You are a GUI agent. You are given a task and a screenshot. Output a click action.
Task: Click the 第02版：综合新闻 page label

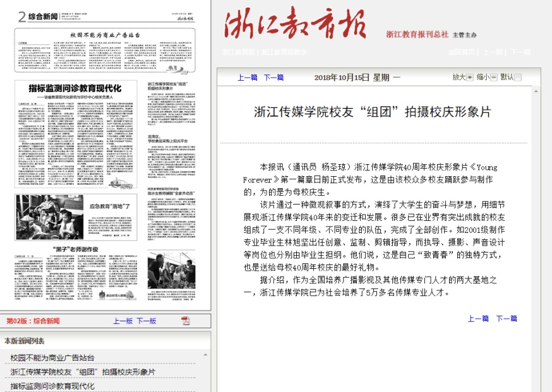point(33,321)
